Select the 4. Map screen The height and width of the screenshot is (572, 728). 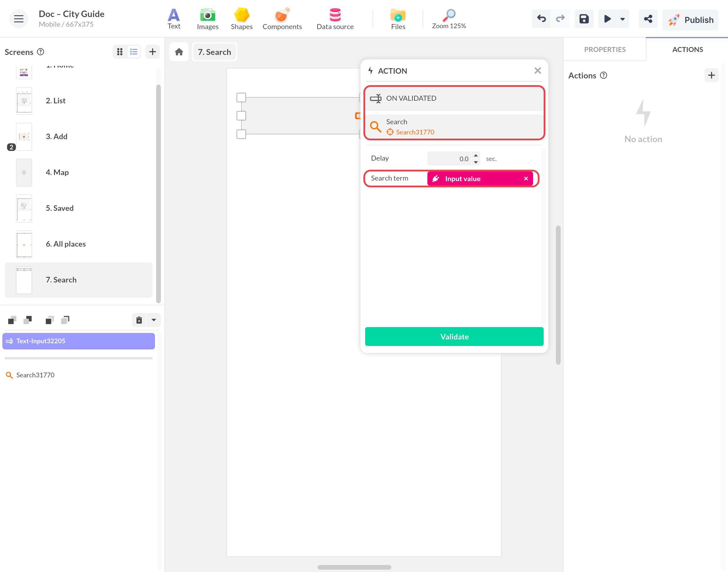pos(79,172)
